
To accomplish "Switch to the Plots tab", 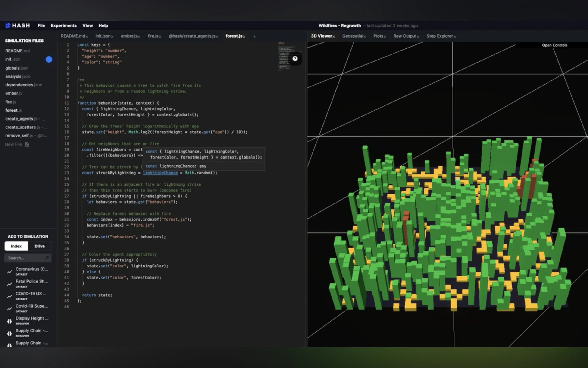I will click(378, 36).
